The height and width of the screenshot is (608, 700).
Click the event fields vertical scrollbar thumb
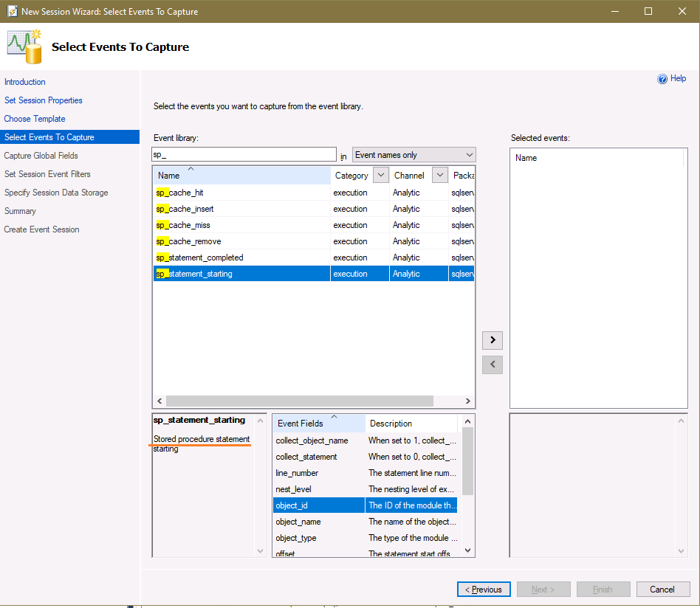click(467, 461)
